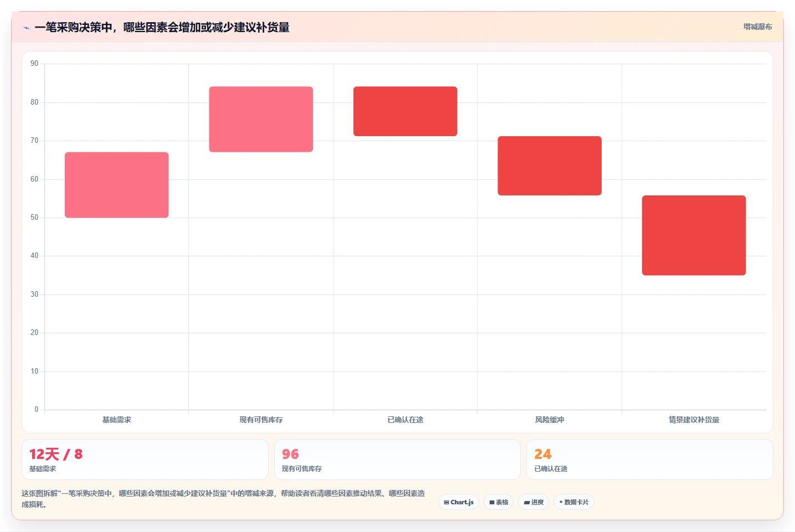Click the 现有可售库存 waterfall bar

tap(261, 119)
